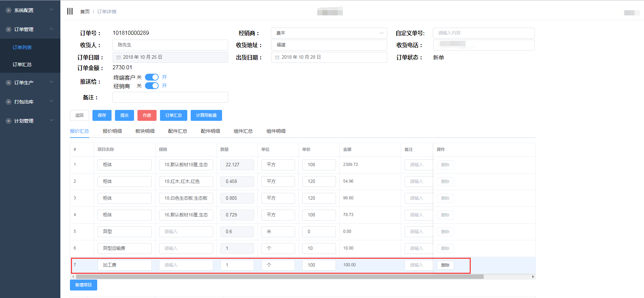Open the 配件汇总 tab
Viewport: 644px width, 298px height.
[x=177, y=131]
